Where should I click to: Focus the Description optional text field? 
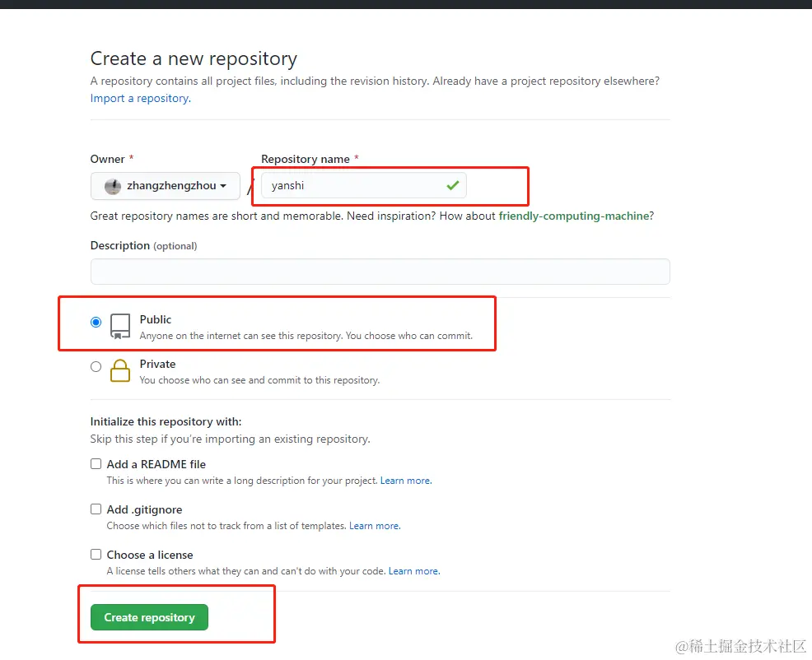pyautogui.click(x=380, y=272)
